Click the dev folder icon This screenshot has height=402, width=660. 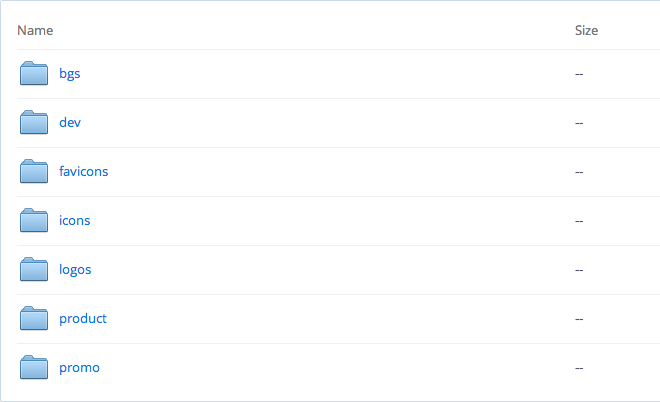(34, 123)
